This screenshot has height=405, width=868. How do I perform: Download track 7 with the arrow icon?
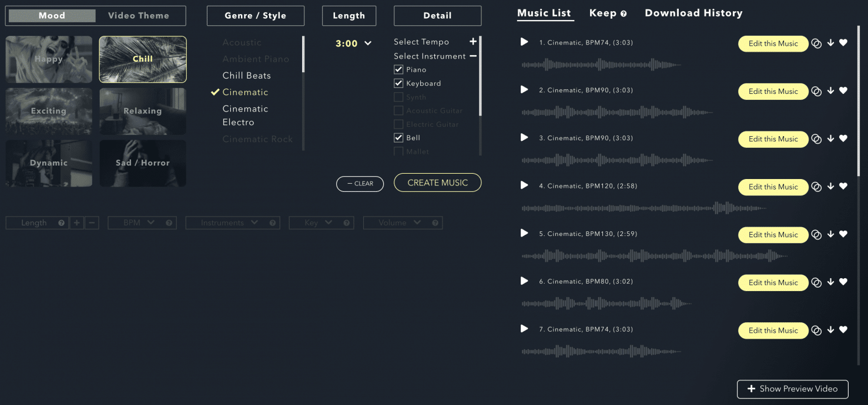(x=830, y=330)
